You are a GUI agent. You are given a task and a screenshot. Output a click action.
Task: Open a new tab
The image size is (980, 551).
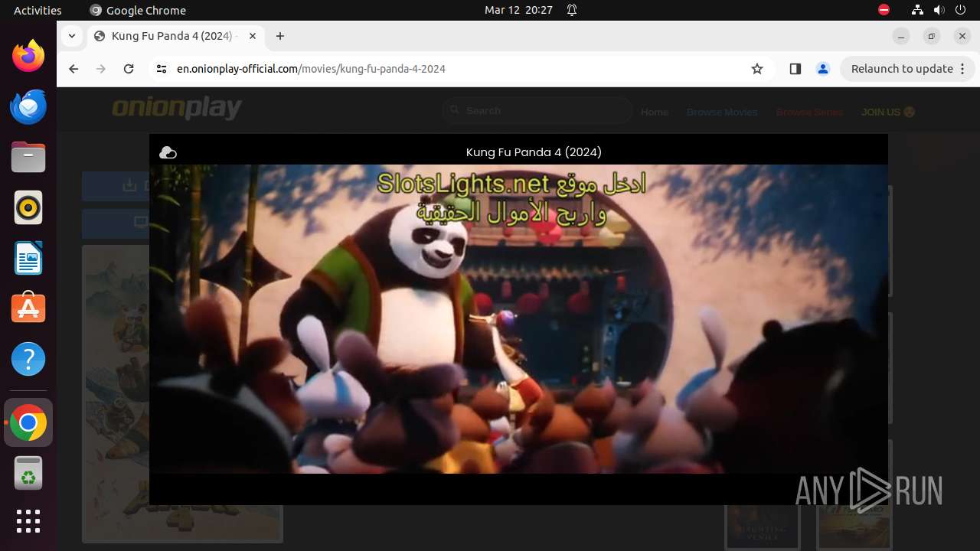click(280, 36)
